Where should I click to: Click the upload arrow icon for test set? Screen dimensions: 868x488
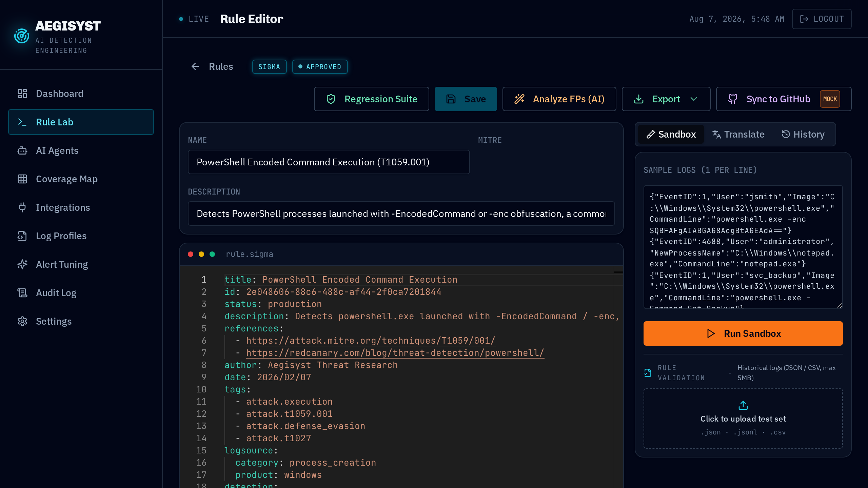tap(743, 405)
